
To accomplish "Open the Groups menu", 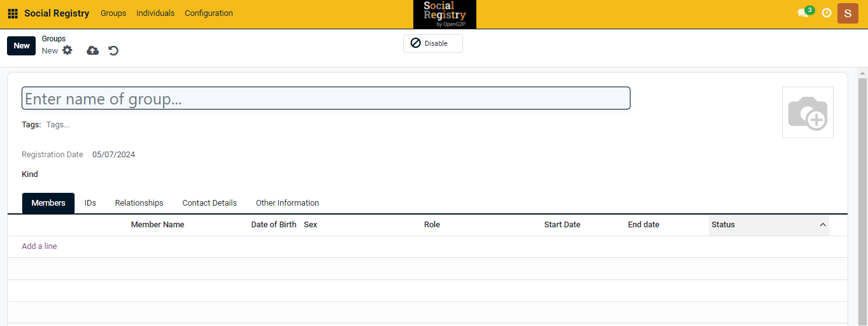I will click(x=113, y=13).
